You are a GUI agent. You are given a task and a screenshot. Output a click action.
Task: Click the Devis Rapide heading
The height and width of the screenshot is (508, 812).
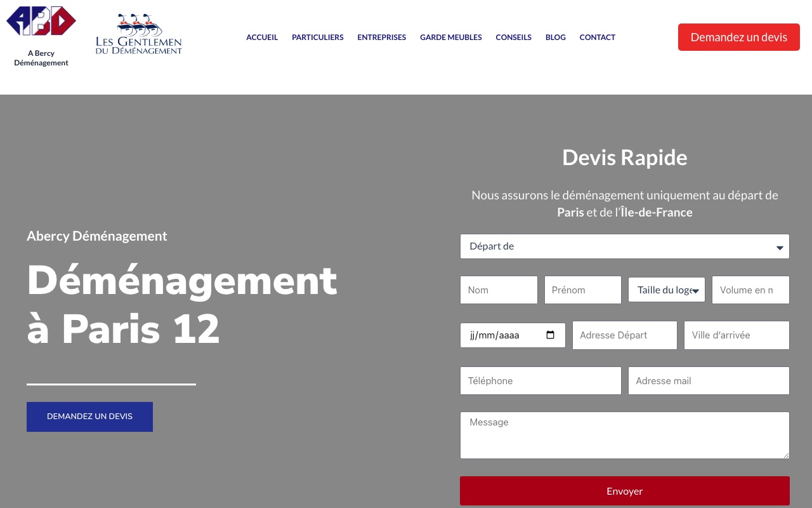(x=625, y=157)
